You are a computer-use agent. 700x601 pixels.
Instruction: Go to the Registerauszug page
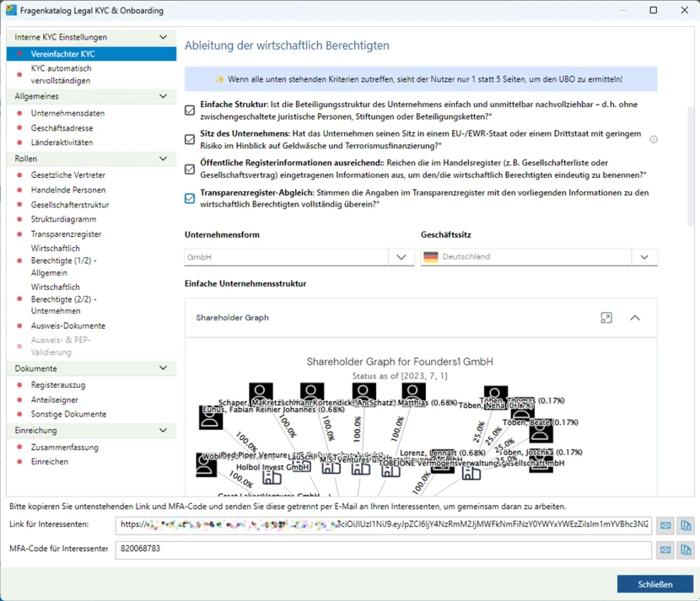pyautogui.click(x=58, y=385)
